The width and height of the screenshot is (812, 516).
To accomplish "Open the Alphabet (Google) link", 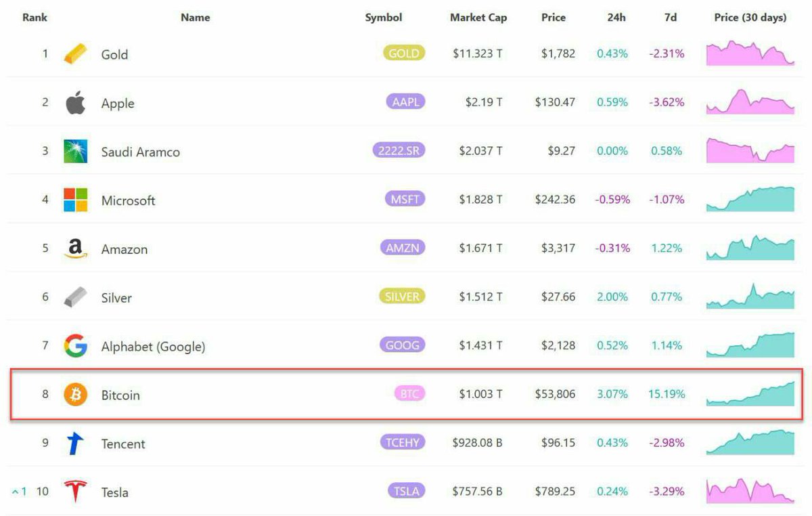I will (x=153, y=347).
